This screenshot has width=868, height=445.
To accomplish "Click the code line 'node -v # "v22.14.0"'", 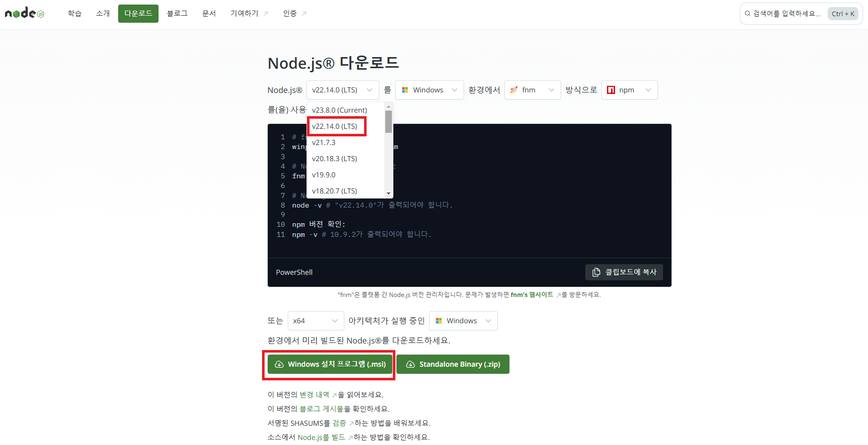I will (x=372, y=205).
